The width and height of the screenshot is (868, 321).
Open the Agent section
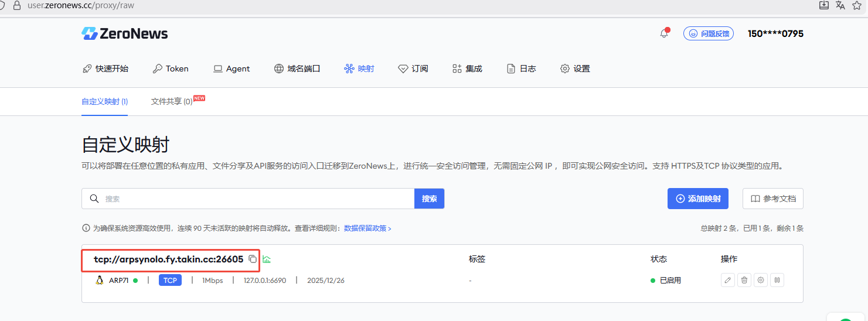pos(232,69)
